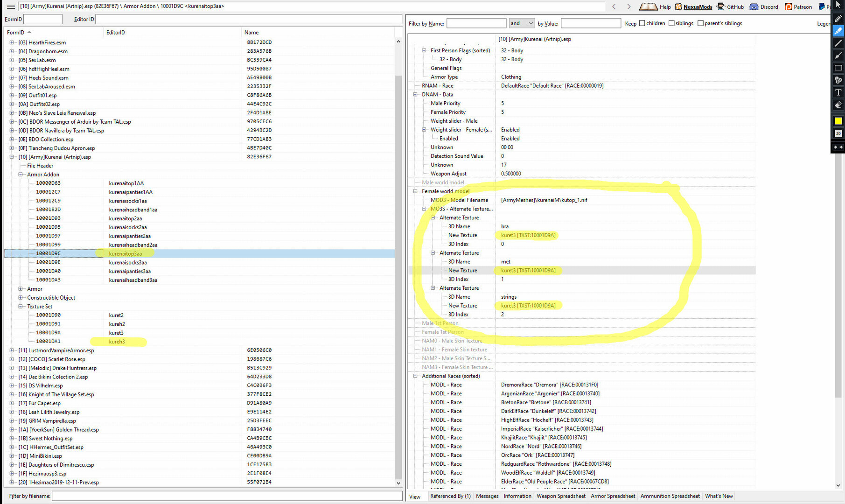Collapse the Armor Addon group
Image resolution: width=845 pixels, height=504 pixels.
tap(21, 175)
